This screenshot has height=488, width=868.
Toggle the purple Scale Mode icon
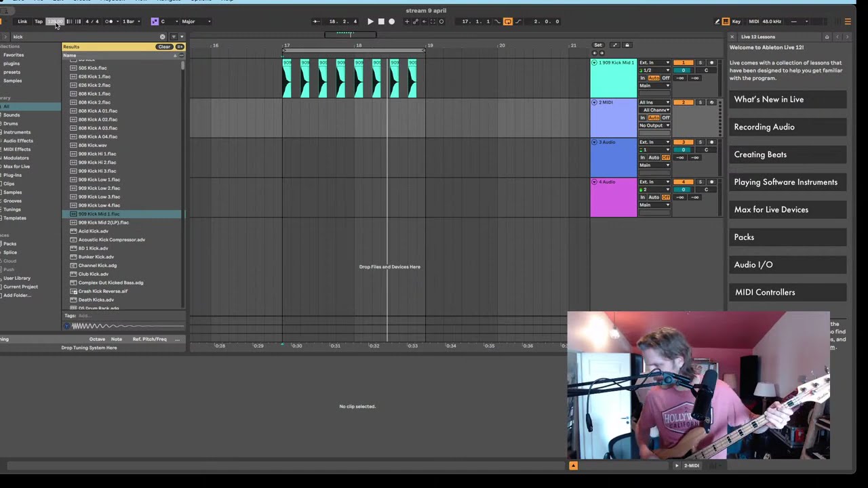click(x=155, y=22)
